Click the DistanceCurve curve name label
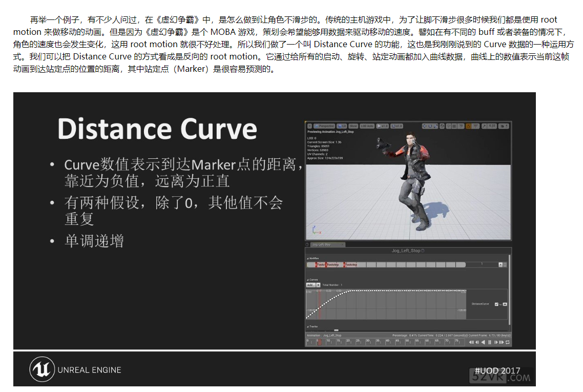583x392 pixels. pyautogui.click(x=481, y=304)
